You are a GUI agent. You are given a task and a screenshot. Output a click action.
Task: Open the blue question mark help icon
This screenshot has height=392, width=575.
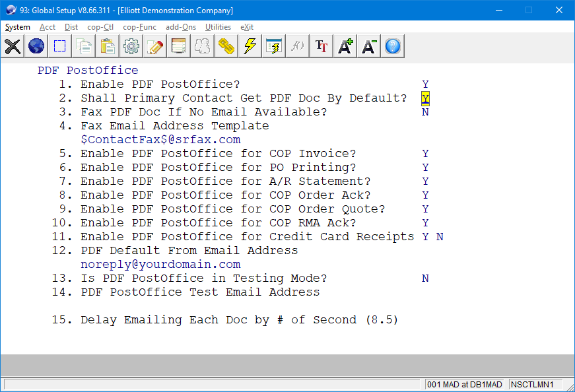pos(393,46)
